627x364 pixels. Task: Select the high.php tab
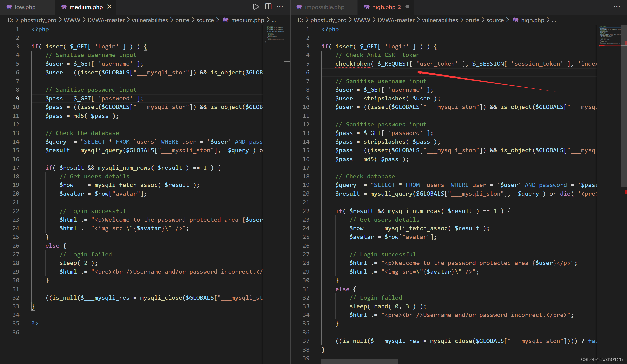pos(384,7)
